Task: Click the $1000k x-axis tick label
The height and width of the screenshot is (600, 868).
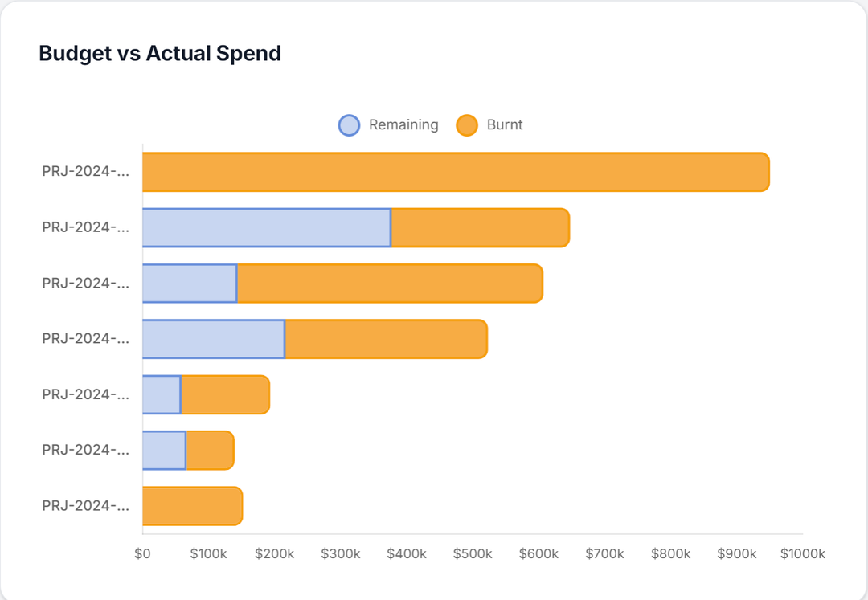Action: [x=802, y=554]
